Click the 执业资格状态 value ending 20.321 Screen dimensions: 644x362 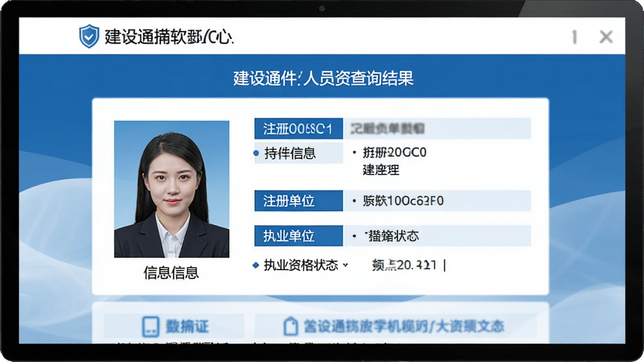(x=404, y=265)
